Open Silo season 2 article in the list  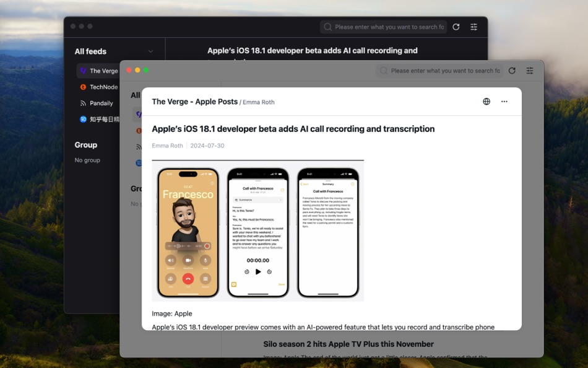348,344
